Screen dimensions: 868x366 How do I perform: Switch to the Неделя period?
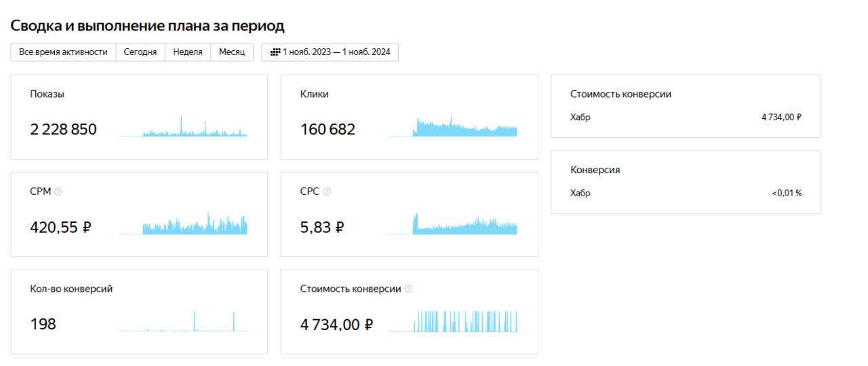pos(188,52)
